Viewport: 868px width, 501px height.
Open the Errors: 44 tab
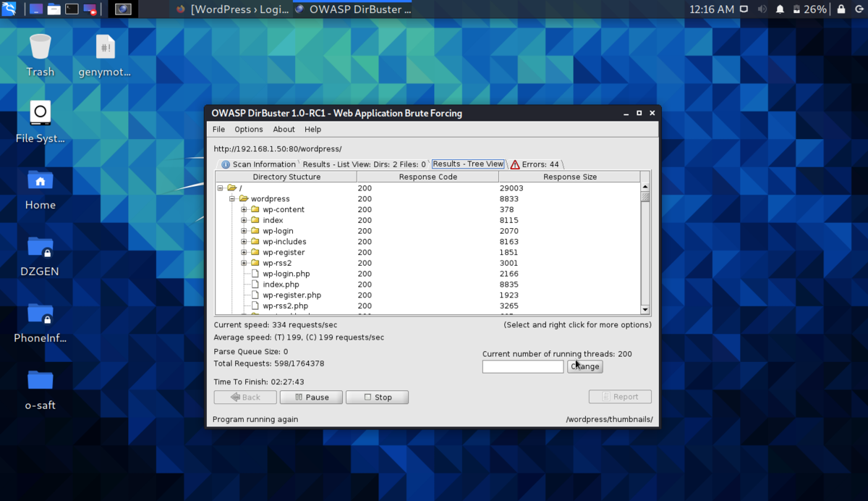point(535,164)
